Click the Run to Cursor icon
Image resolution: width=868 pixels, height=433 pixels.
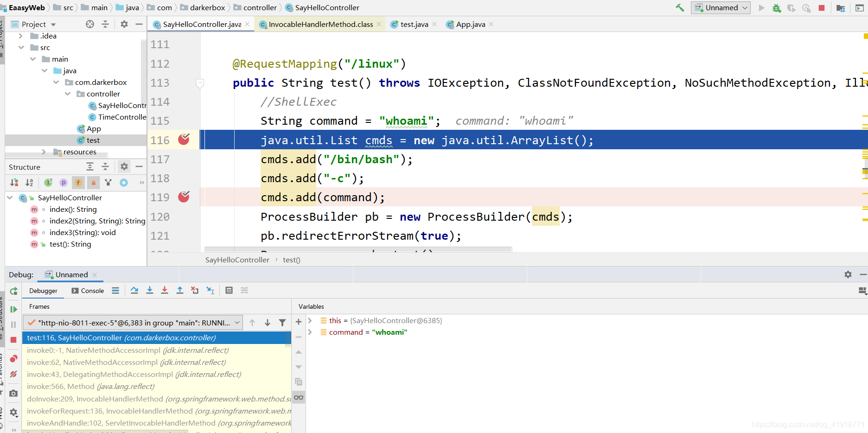210,290
